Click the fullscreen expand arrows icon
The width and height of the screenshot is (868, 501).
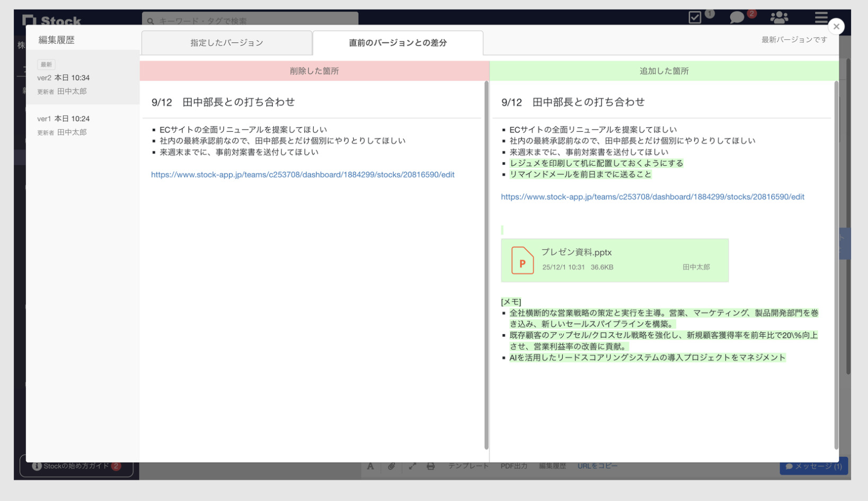[x=412, y=466]
